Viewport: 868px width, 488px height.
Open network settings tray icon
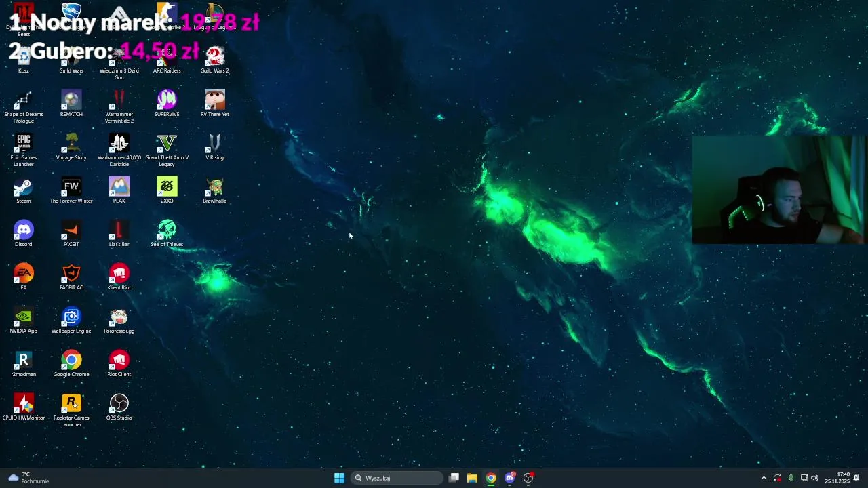pyautogui.click(x=804, y=478)
